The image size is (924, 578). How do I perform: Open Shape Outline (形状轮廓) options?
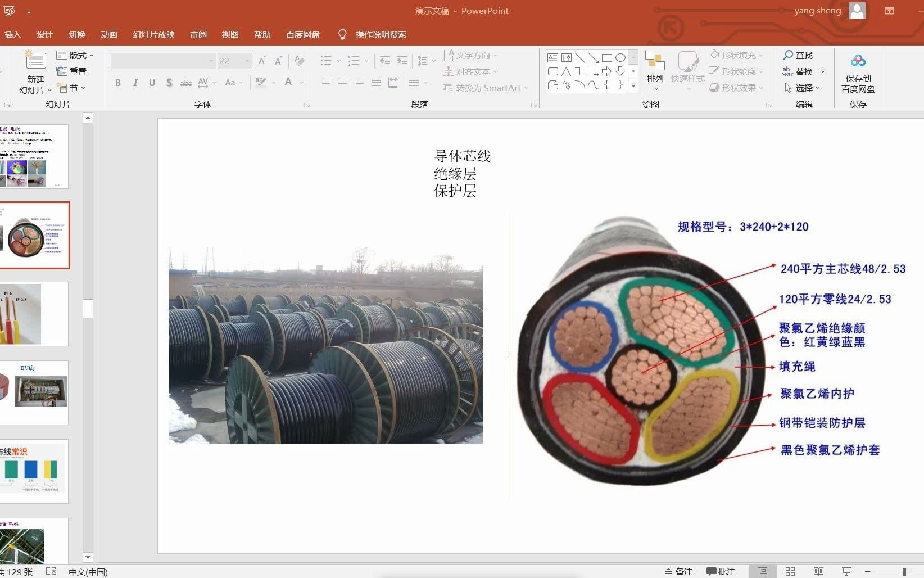coord(736,71)
